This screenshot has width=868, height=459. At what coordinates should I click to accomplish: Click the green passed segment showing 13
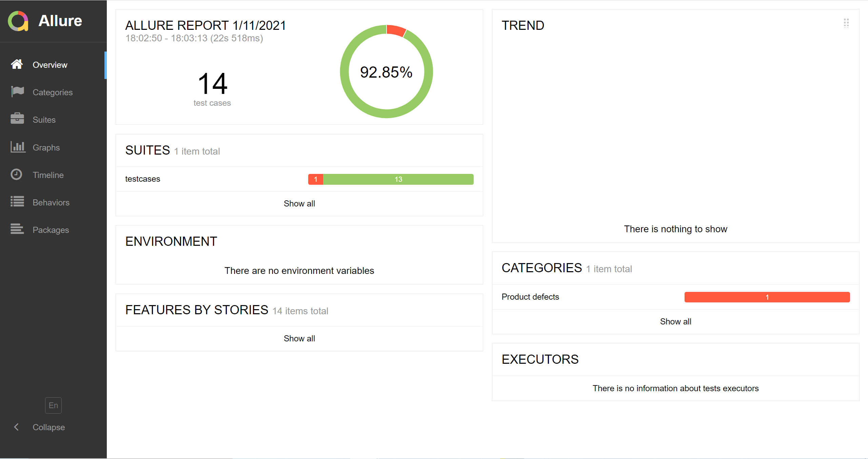398,179
